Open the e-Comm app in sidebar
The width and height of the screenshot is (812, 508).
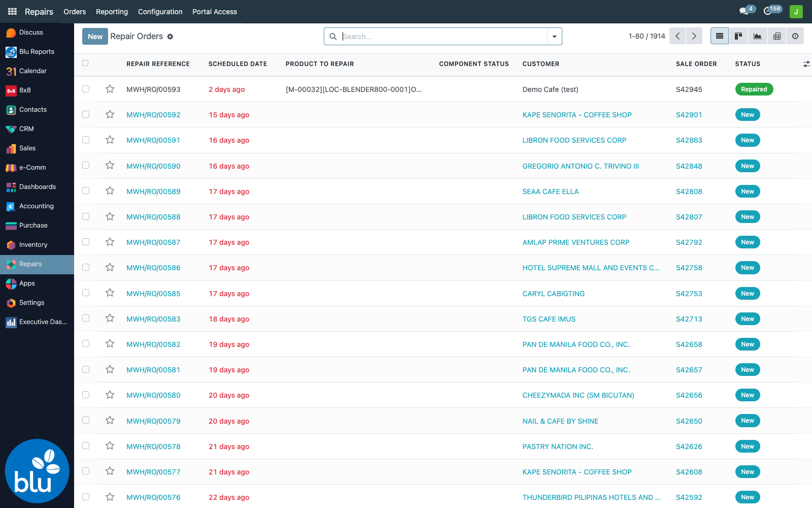[37, 168]
